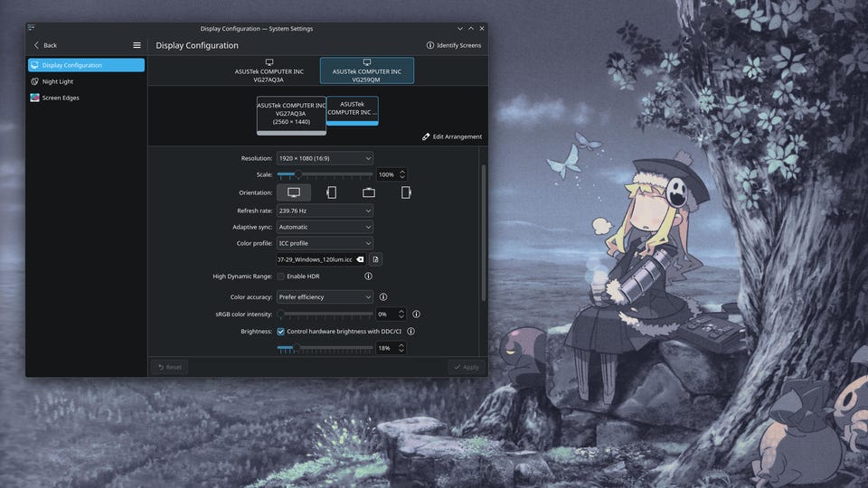Open the hamburger menu in sidebar header
Viewport: 868px width, 488px height.
[x=137, y=45]
